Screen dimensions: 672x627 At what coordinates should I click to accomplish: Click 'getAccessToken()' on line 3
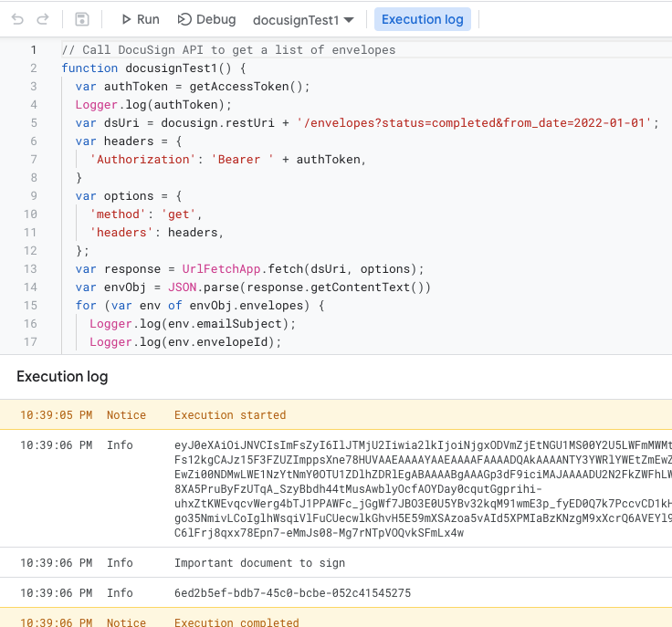(x=246, y=87)
